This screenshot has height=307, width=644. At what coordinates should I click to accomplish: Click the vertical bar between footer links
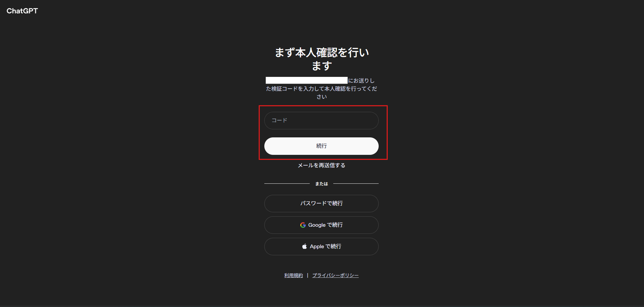tap(307, 275)
